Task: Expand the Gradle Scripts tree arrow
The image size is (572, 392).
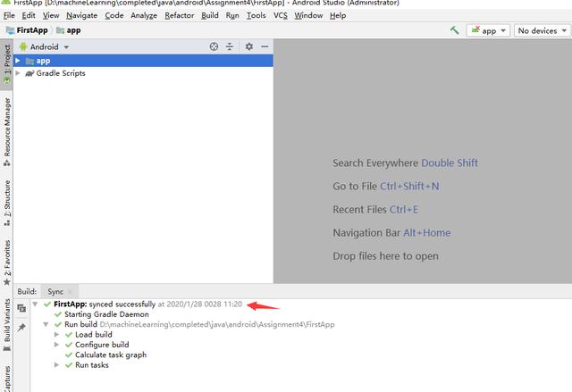Action: coord(18,73)
